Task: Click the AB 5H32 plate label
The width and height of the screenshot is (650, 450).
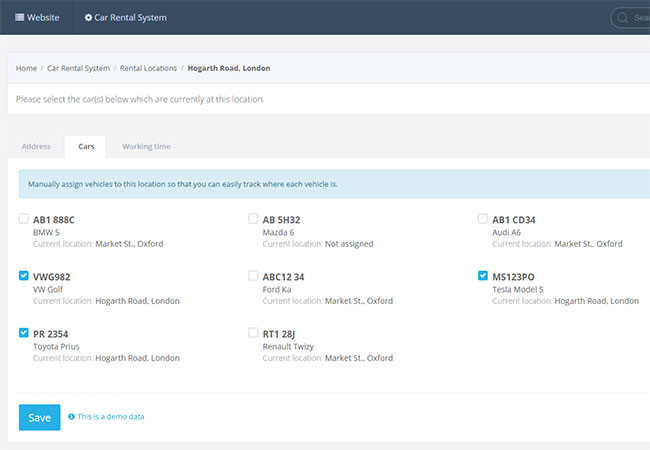Action: pyautogui.click(x=281, y=220)
